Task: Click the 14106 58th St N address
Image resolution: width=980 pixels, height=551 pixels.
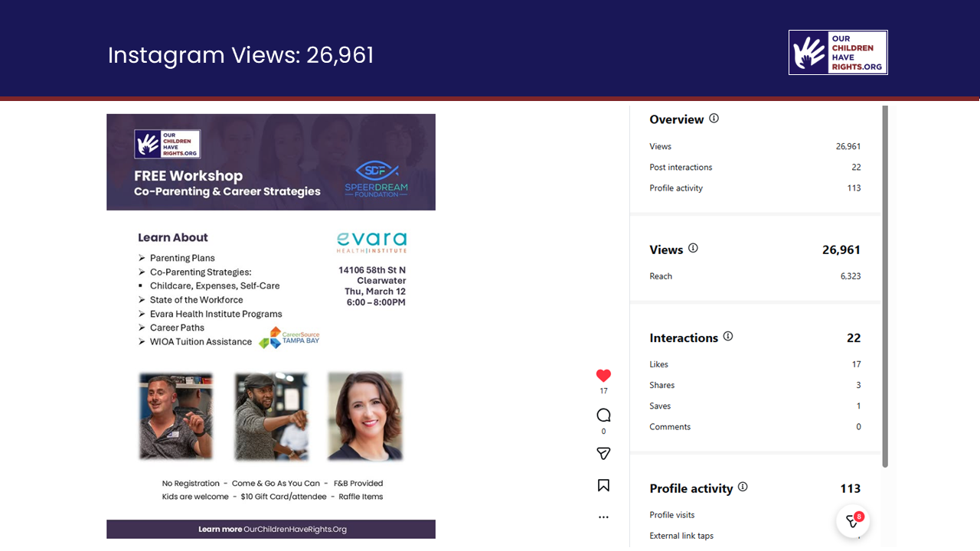Action: tap(372, 270)
